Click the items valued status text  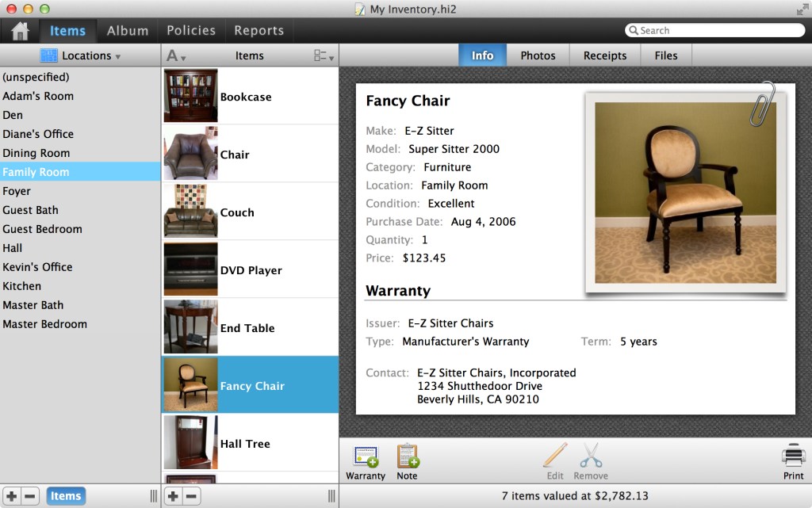575,496
